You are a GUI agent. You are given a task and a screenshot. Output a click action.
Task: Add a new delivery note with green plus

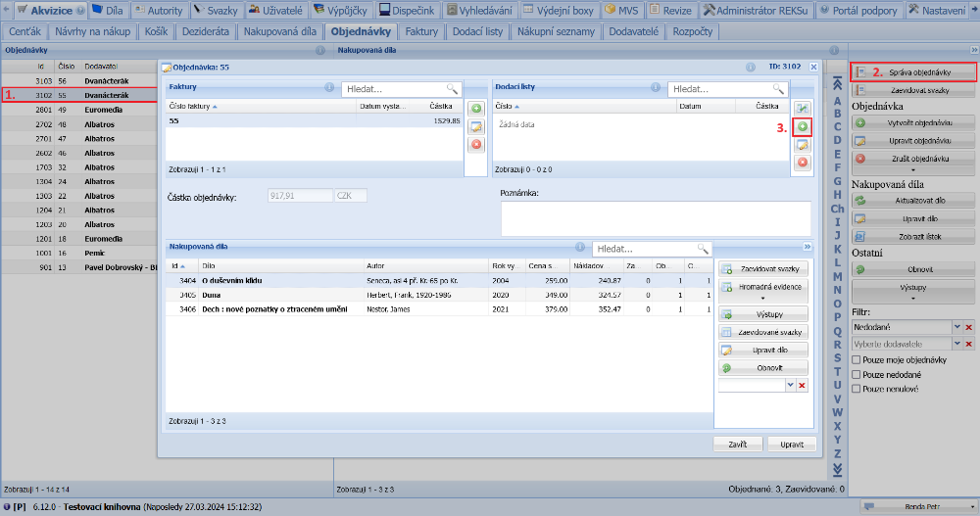click(x=803, y=126)
